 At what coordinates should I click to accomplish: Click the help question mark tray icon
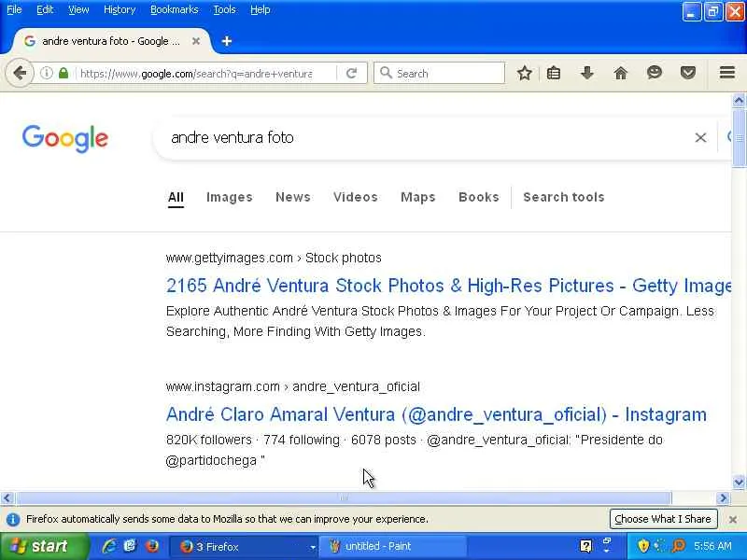(586, 546)
